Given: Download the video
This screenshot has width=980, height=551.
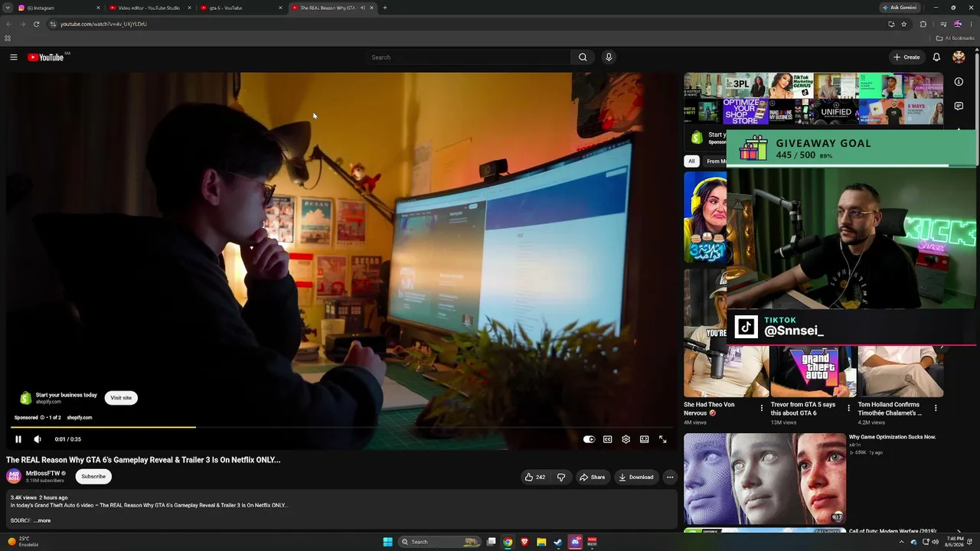Looking at the screenshot, I should pos(636,477).
